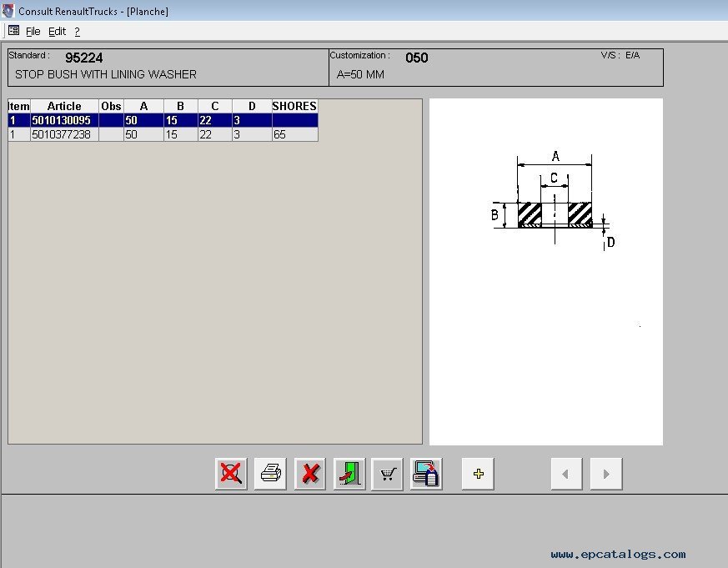Click the green exit door icon

tap(349, 474)
